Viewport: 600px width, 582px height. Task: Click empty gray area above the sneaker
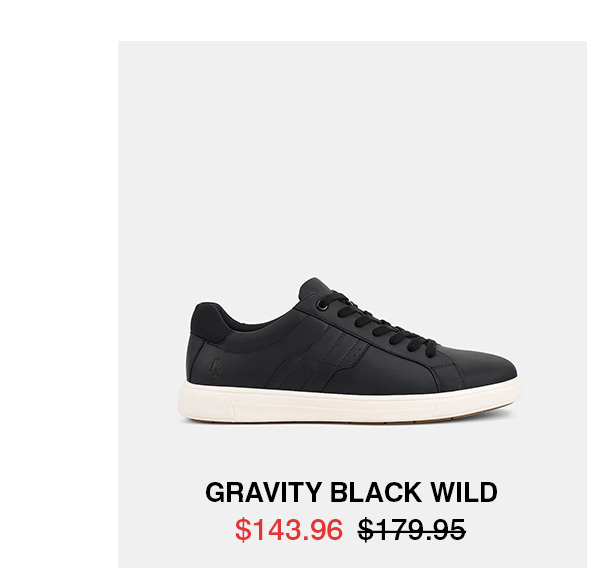(350, 150)
